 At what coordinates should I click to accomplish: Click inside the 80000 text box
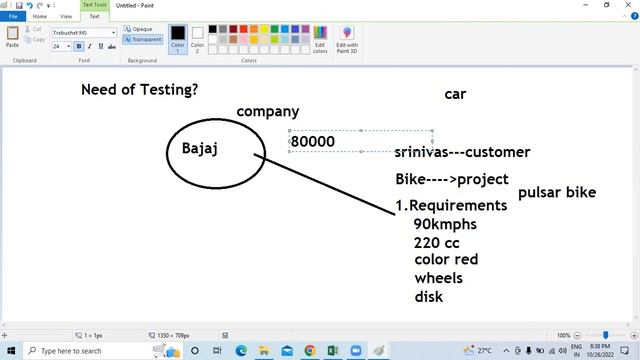(361, 141)
